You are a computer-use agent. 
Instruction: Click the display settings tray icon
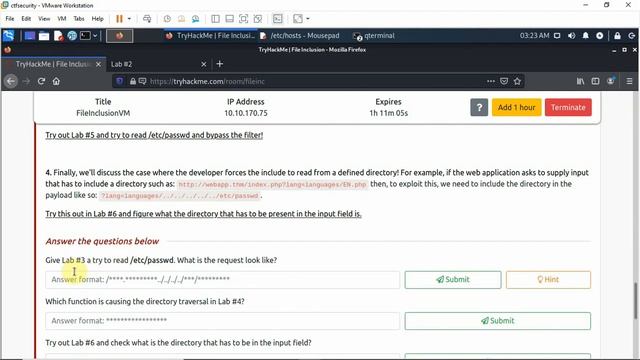point(557,36)
